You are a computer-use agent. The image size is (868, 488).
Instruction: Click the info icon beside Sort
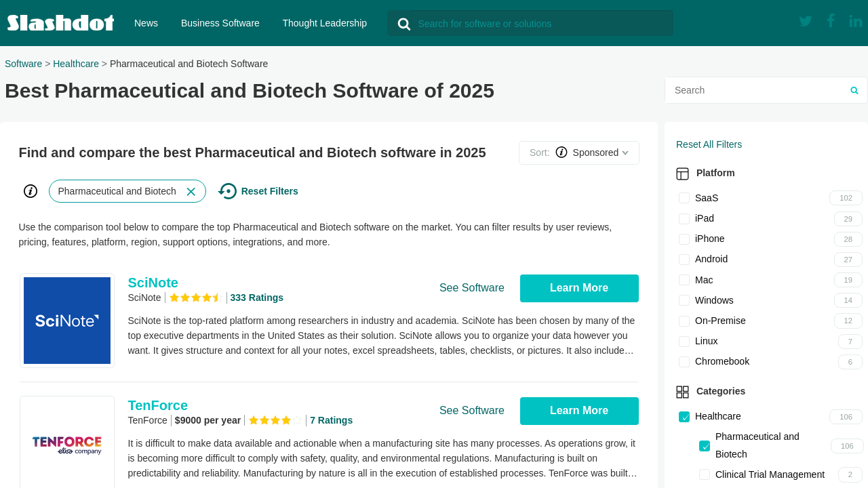click(561, 152)
